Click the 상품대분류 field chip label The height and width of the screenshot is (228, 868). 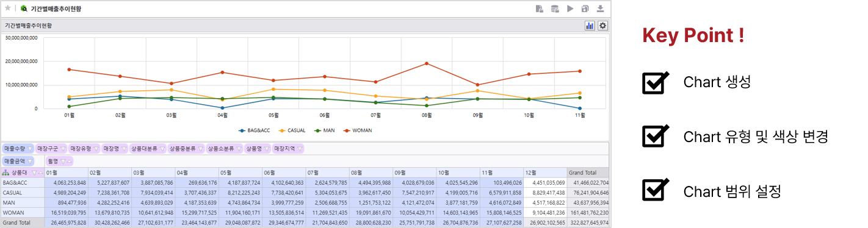point(145,149)
